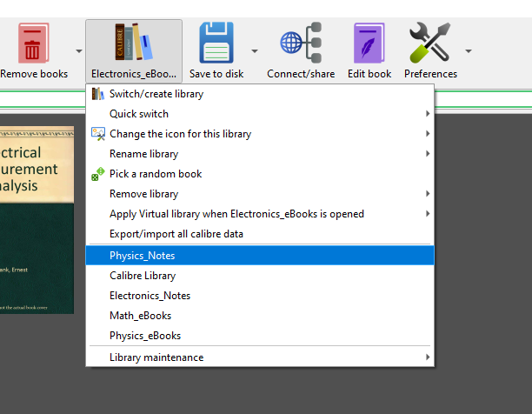
Task: Click the Save to disk text label
Action: tap(216, 74)
